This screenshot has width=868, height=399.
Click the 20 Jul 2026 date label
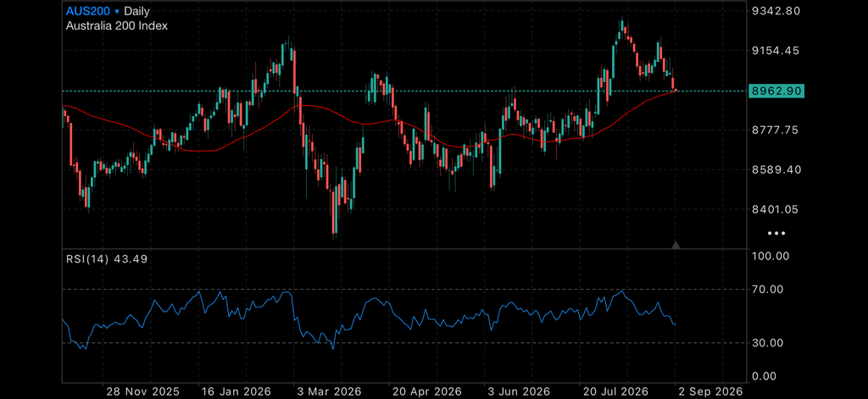(614, 392)
